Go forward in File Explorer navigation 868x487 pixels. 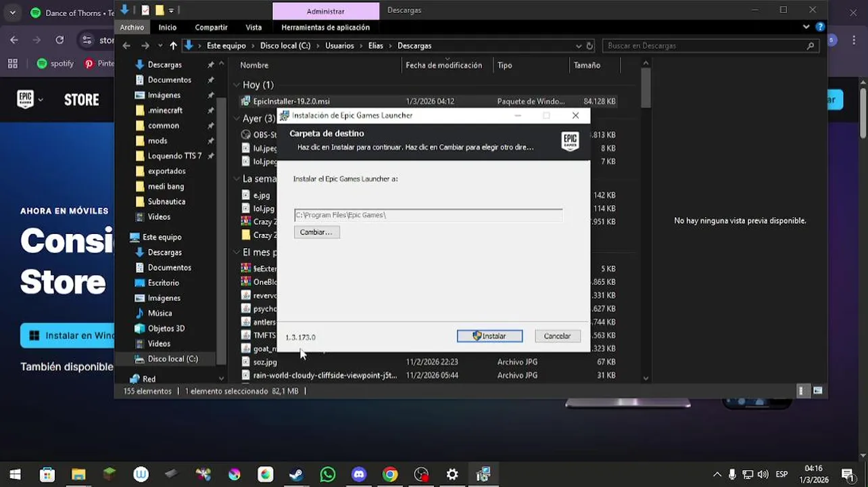click(145, 45)
